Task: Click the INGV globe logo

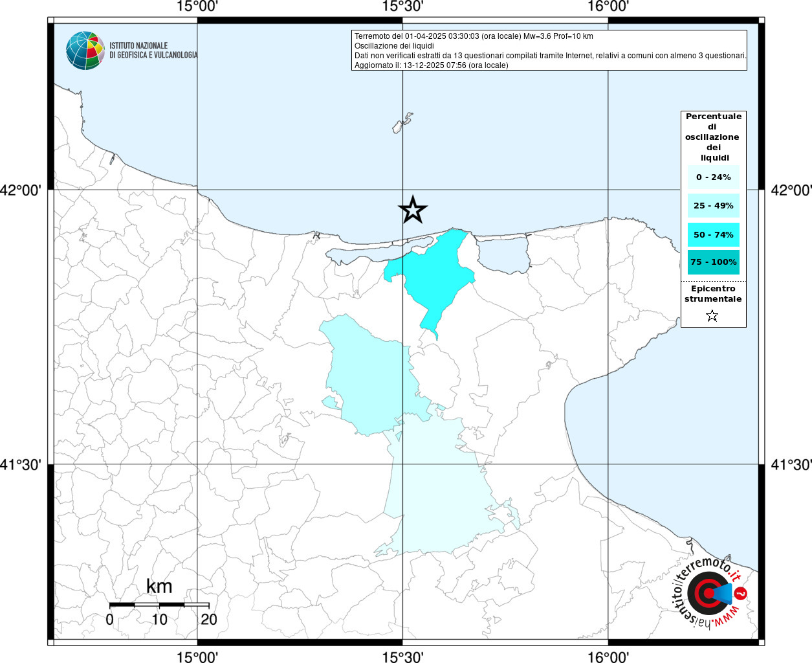Action: point(85,51)
